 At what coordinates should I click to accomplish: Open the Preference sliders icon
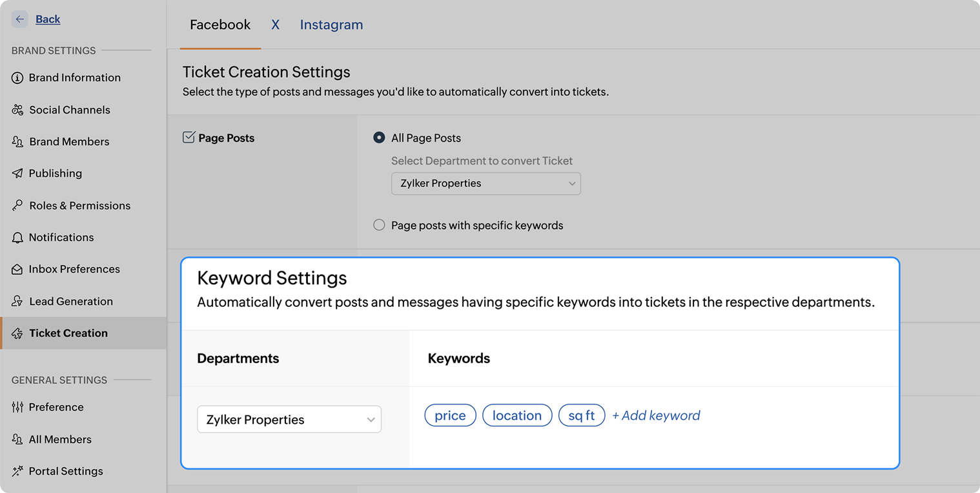[x=17, y=407]
